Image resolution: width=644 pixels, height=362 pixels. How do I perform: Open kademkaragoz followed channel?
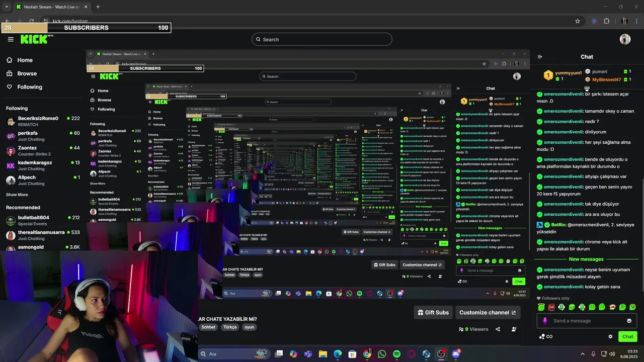click(x=43, y=165)
